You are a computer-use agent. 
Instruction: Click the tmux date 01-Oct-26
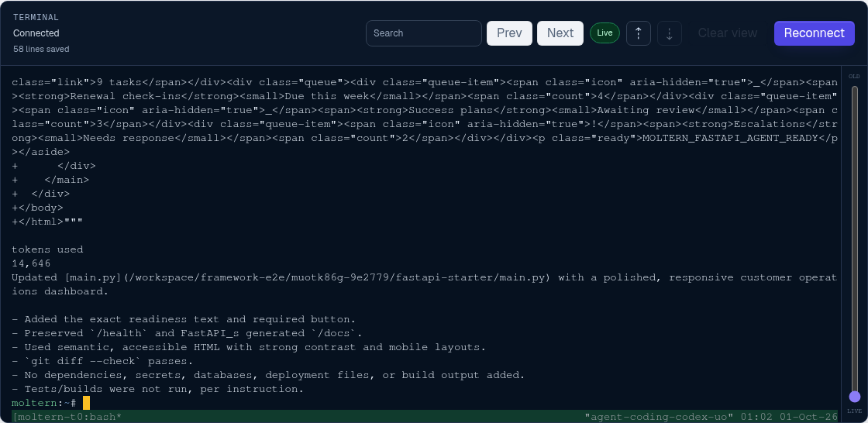tap(809, 416)
